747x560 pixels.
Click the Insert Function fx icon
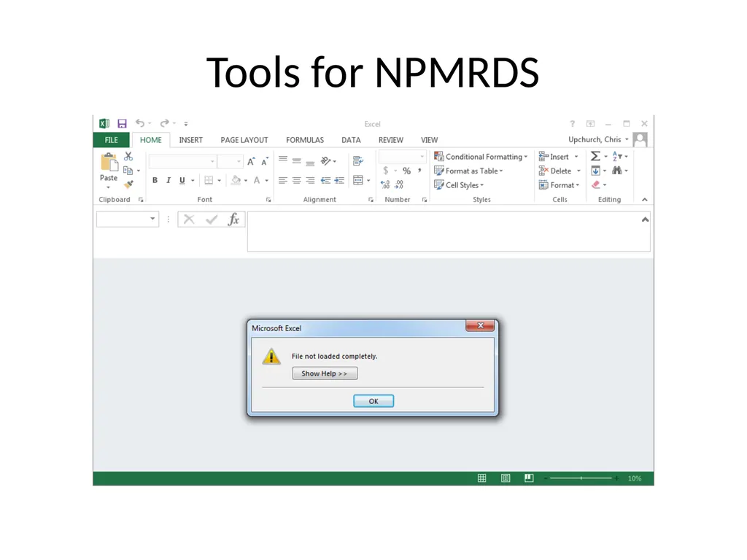point(233,219)
